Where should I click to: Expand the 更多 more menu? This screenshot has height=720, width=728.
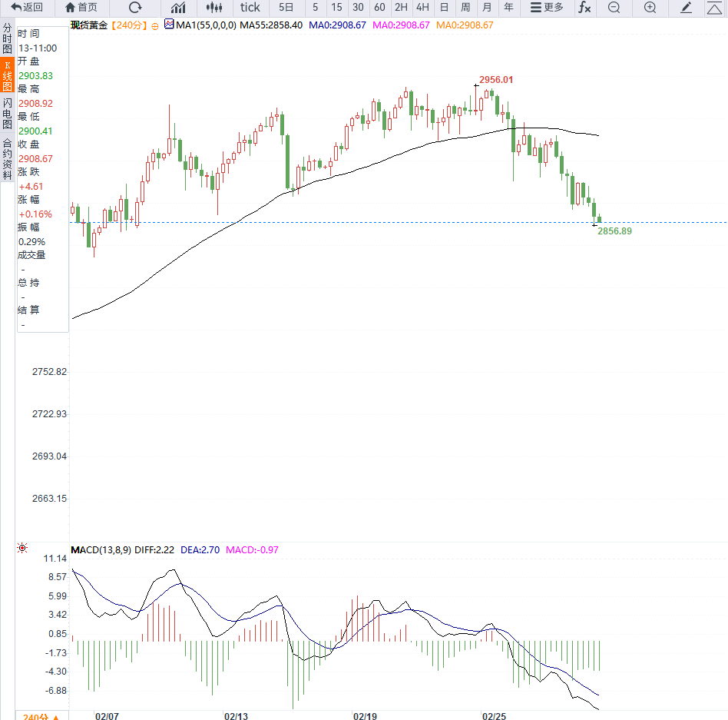click(x=547, y=8)
